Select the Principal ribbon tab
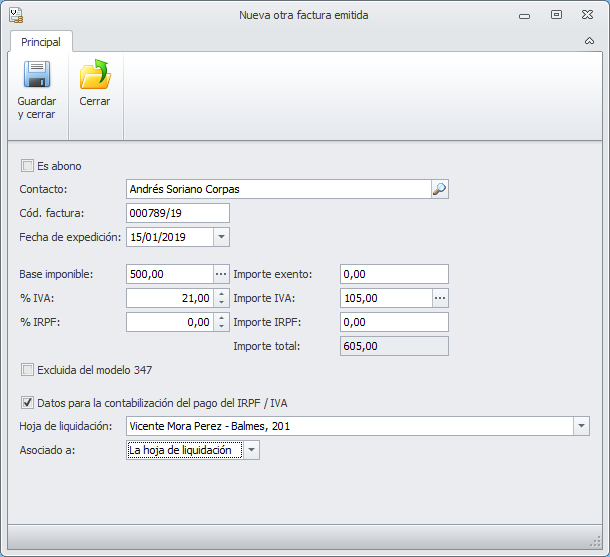 pyautogui.click(x=41, y=42)
